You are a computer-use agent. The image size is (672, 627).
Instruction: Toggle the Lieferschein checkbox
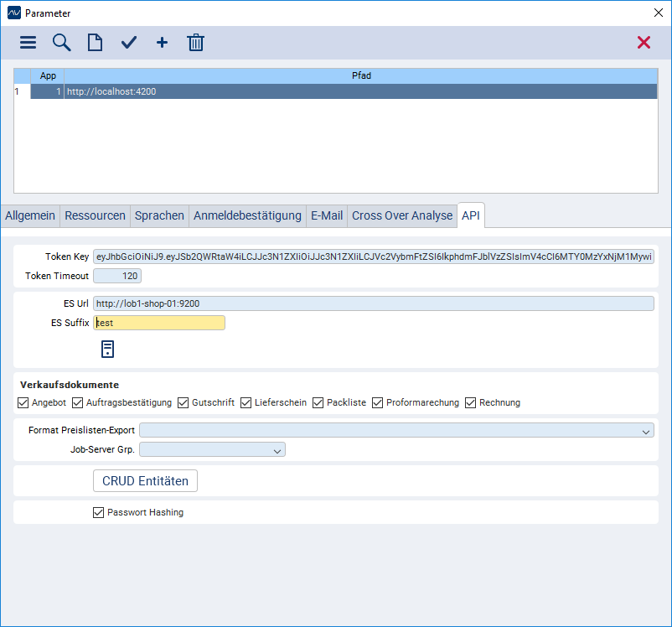(246, 402)
